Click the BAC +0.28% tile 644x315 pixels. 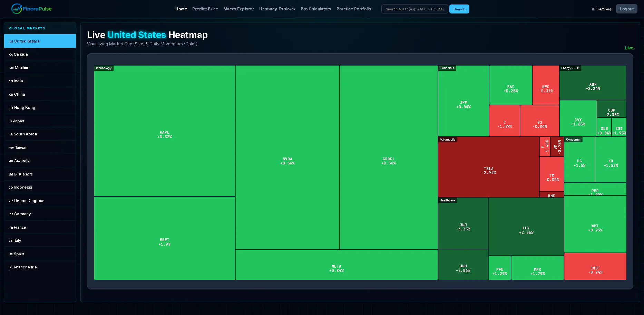coord(511,85)
